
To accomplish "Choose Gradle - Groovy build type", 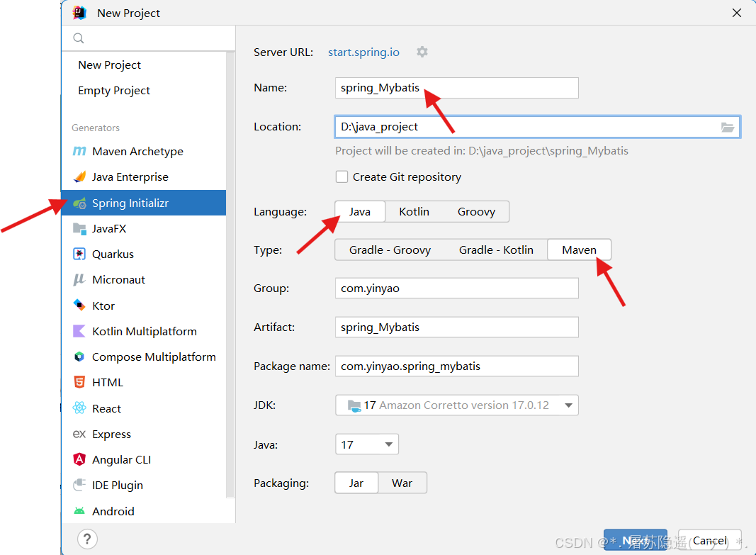I will (390, 250).
